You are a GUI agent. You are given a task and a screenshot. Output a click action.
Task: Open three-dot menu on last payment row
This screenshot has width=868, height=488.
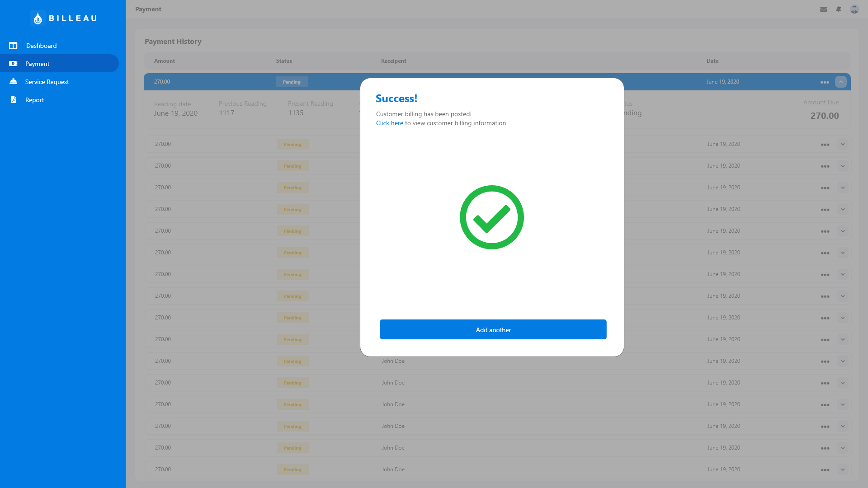click(x=825, y=470)
